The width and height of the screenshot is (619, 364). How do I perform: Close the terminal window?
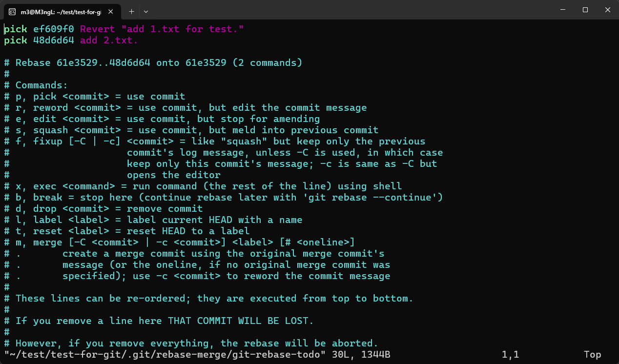pos(607,10)
